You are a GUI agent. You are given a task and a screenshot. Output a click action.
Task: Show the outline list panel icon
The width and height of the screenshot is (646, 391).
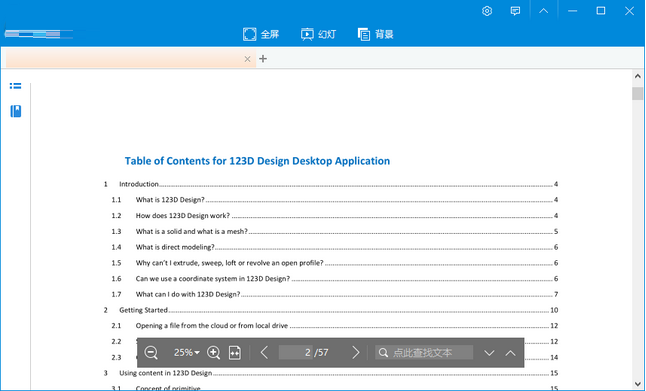pos(16,86)
